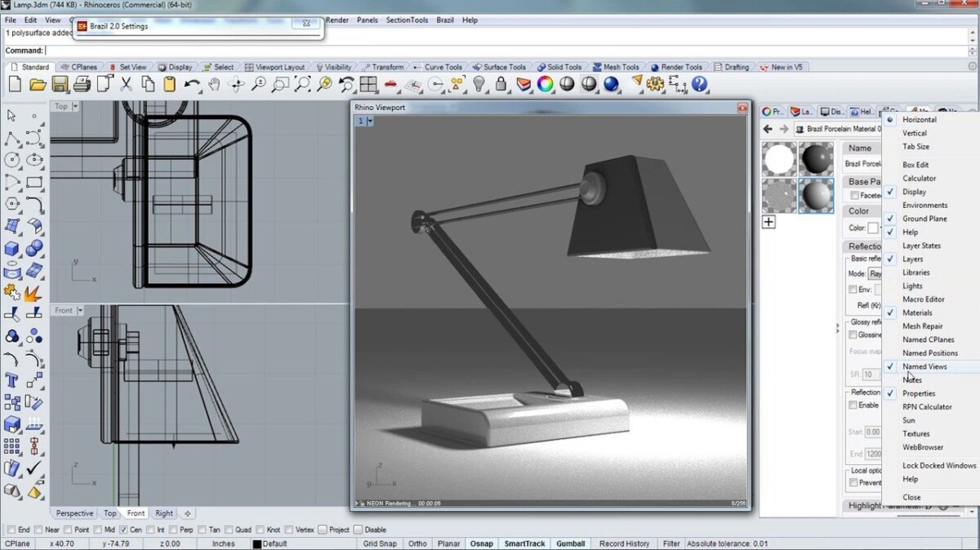
Task: Switch to the Right viewport tab
Action: click(x=163, y=513)
